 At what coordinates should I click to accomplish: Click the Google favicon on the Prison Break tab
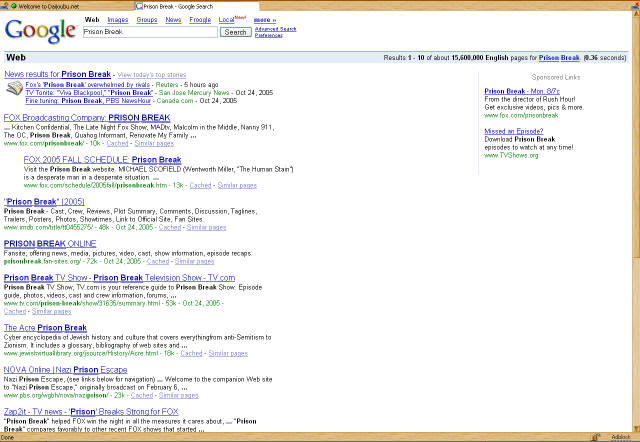pyautogui.click(x=139, y=6)
